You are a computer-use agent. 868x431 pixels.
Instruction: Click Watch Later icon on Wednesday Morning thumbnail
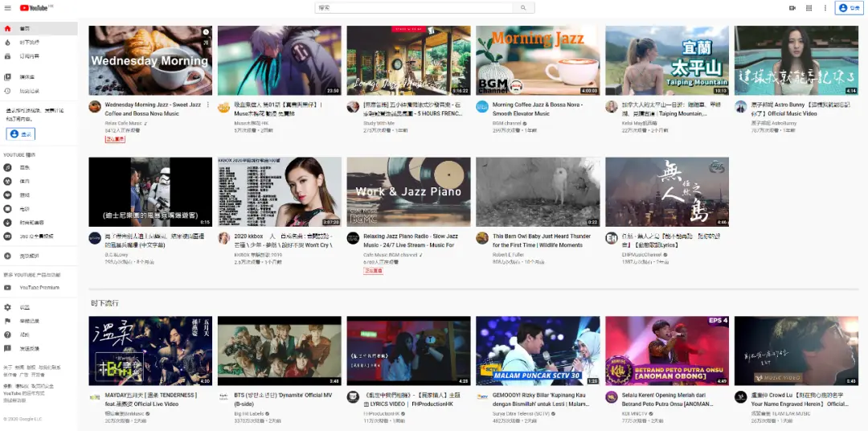pos(206,32)
